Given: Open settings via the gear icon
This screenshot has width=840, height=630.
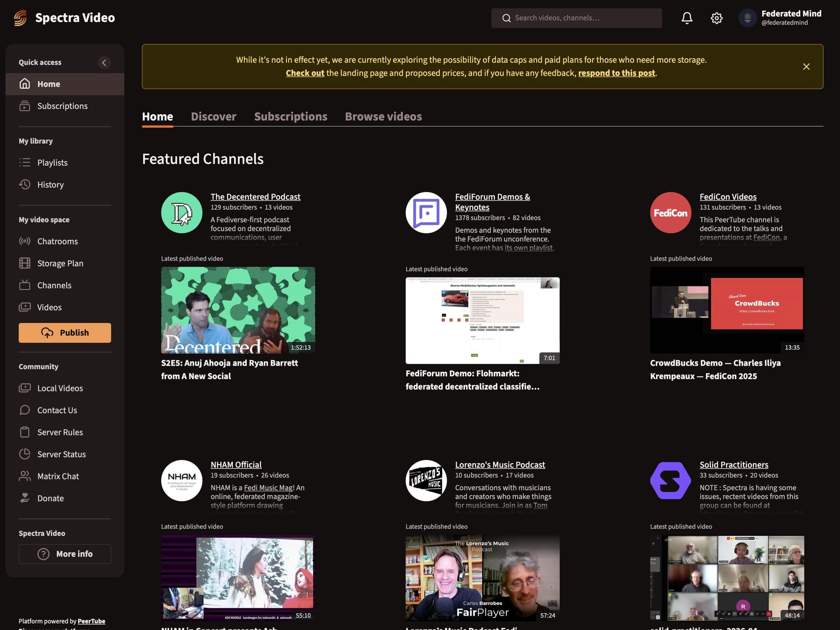Looking at the screenshot, I should click(717, 18).
